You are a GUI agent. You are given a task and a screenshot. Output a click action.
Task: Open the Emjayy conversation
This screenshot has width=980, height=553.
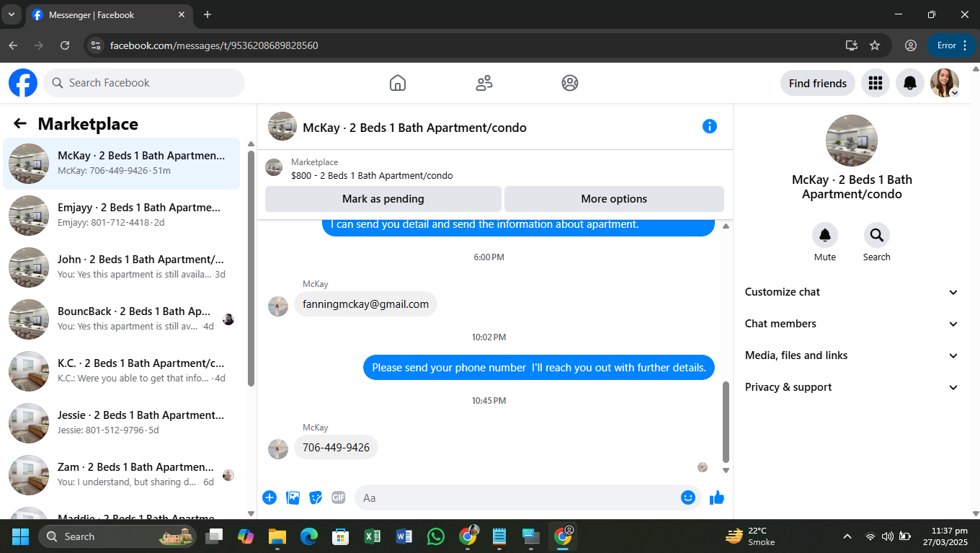(121, 216)
